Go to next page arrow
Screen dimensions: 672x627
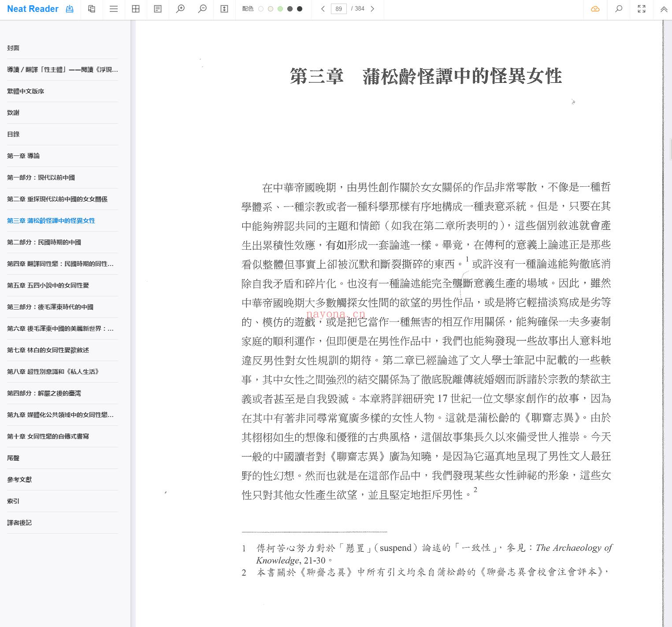[372, 9]
